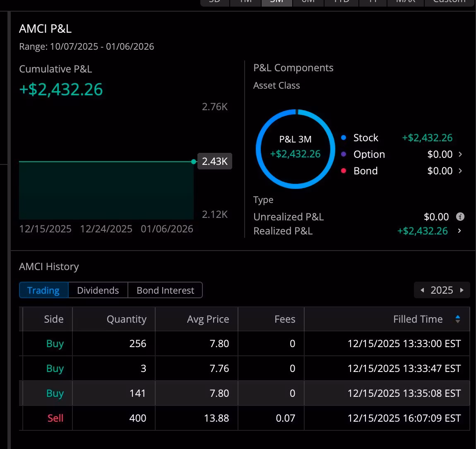Image resolution: width=476 pixels, height=449 pixels.
Task: Click the blue Stock legend dot
Action: (344, 138)
